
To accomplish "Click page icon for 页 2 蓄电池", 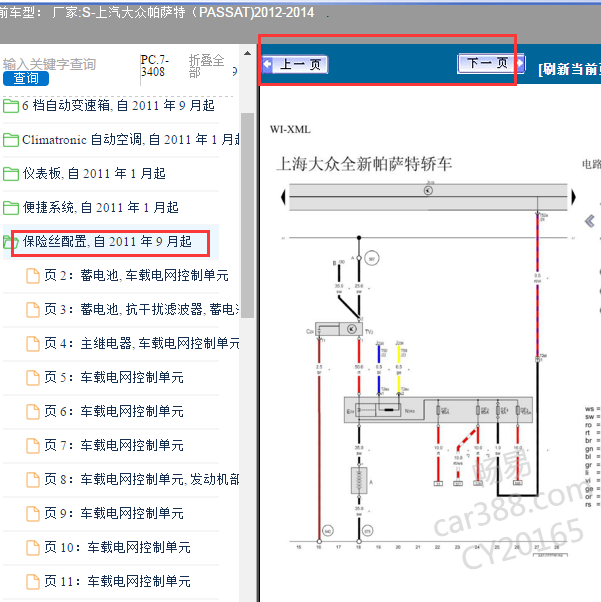I will click(33, 276).
